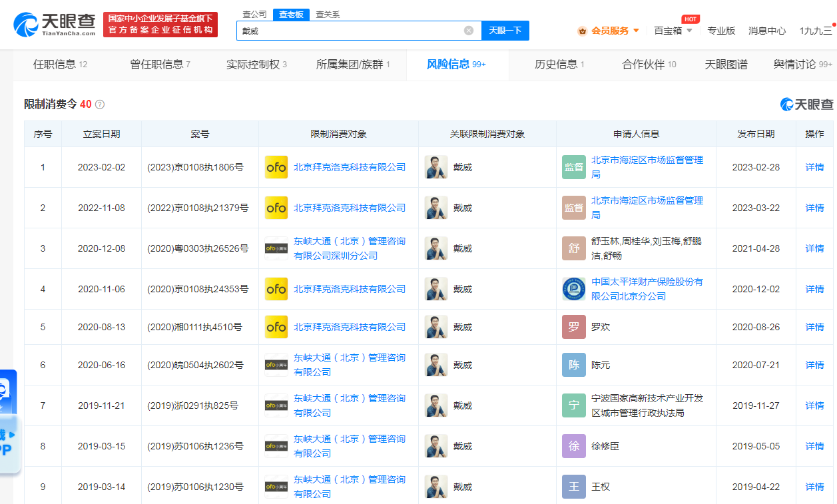837x504 pixels.
Task: Click the 天眼一下 search button
Action: click(505, 31)
